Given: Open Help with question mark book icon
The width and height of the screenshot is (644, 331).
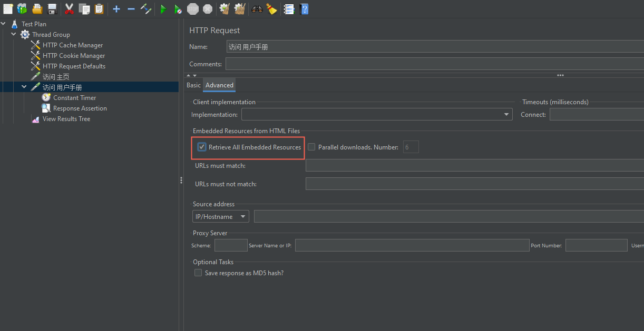Looking at the screenshot, I should point(304,8).
